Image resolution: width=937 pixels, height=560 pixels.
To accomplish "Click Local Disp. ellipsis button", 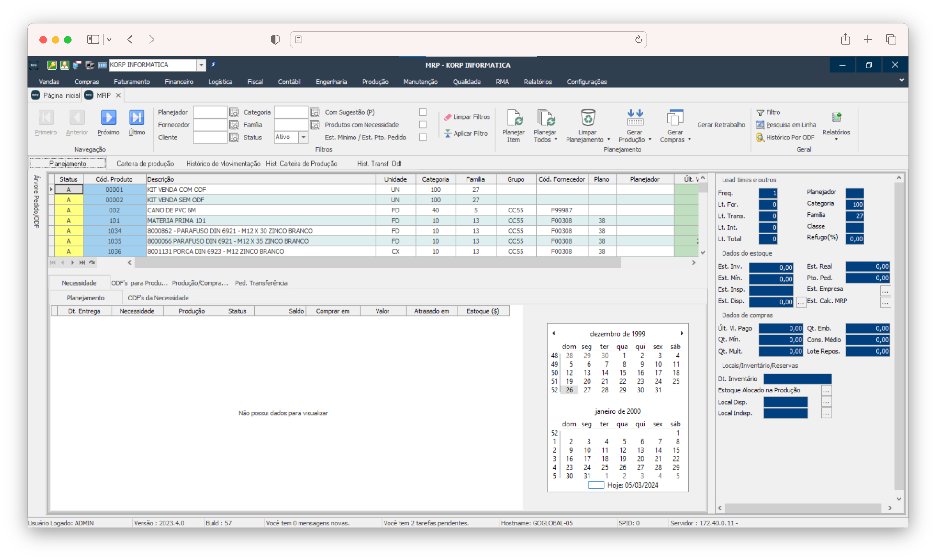I will click(826, 403).
